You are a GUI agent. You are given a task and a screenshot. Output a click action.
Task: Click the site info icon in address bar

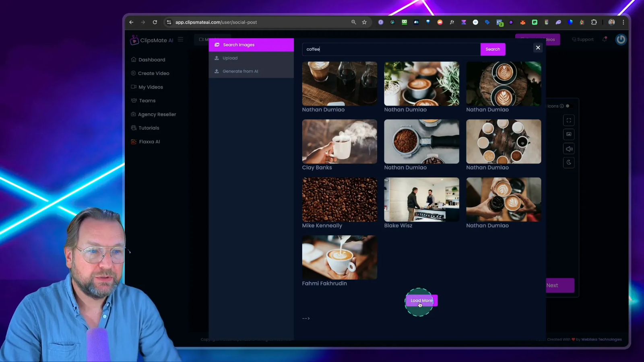point(169,22)
